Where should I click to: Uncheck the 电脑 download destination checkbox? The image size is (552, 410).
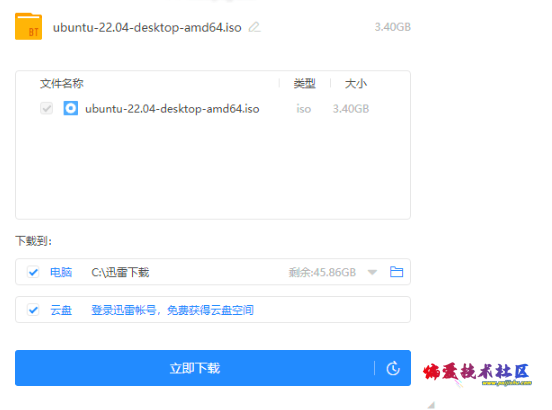pos(33,272)
